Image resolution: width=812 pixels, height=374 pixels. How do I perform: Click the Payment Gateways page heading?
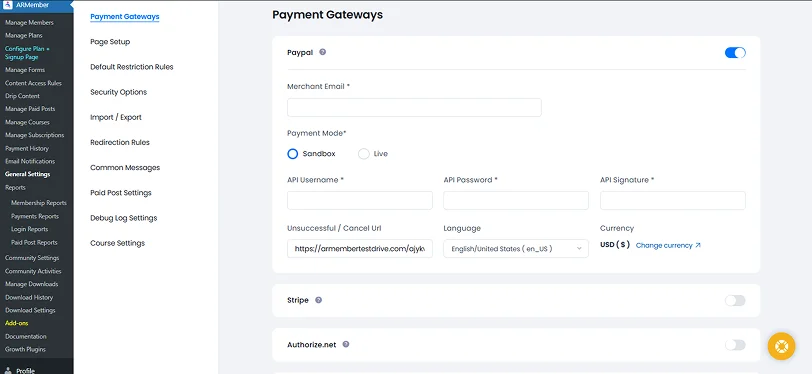[x=327, y=15]
